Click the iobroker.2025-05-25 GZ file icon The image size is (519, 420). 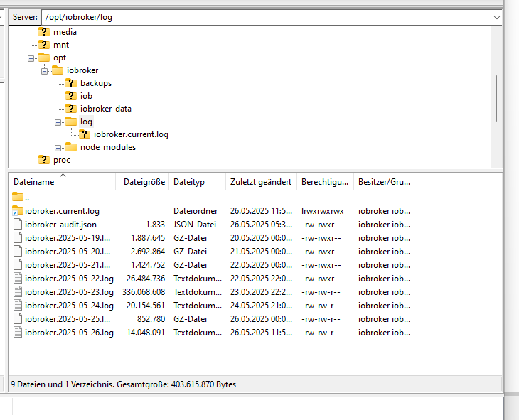(x=18, y=319)
